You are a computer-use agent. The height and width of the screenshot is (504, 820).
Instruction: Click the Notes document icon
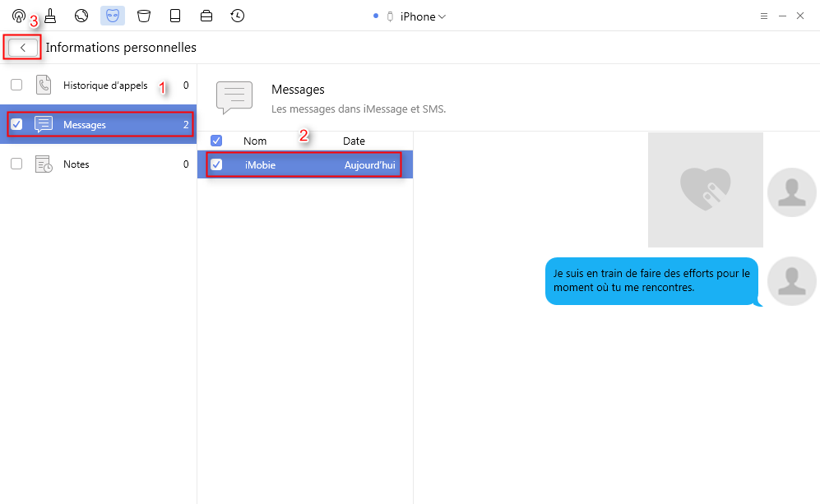coord(44,164)
